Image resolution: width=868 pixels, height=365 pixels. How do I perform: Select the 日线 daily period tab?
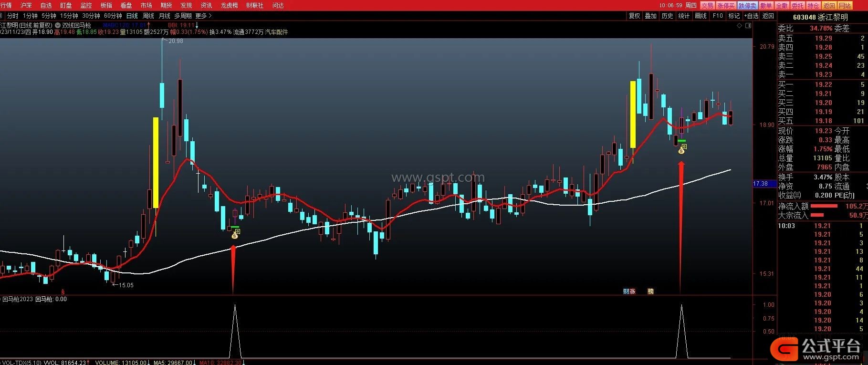click(132, 16)
